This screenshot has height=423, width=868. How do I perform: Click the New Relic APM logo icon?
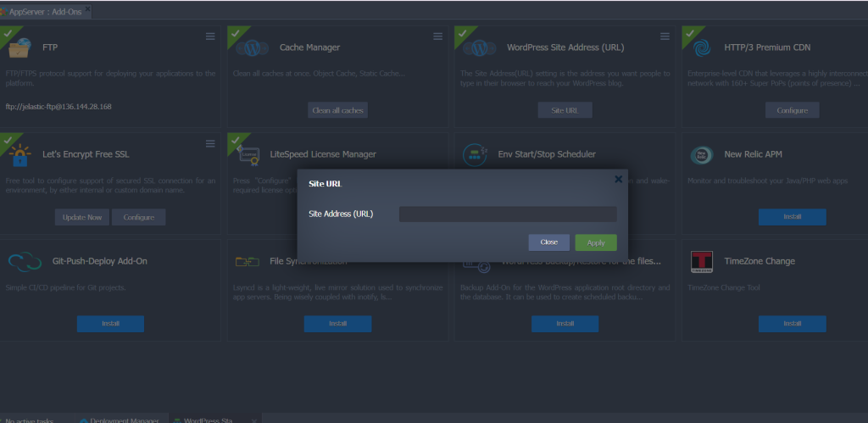(702, 155)
